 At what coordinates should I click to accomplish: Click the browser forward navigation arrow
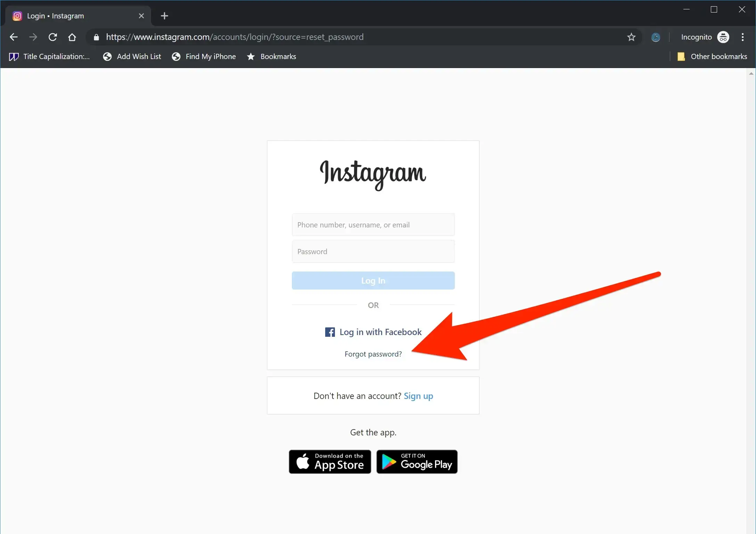tap(33, 37)
